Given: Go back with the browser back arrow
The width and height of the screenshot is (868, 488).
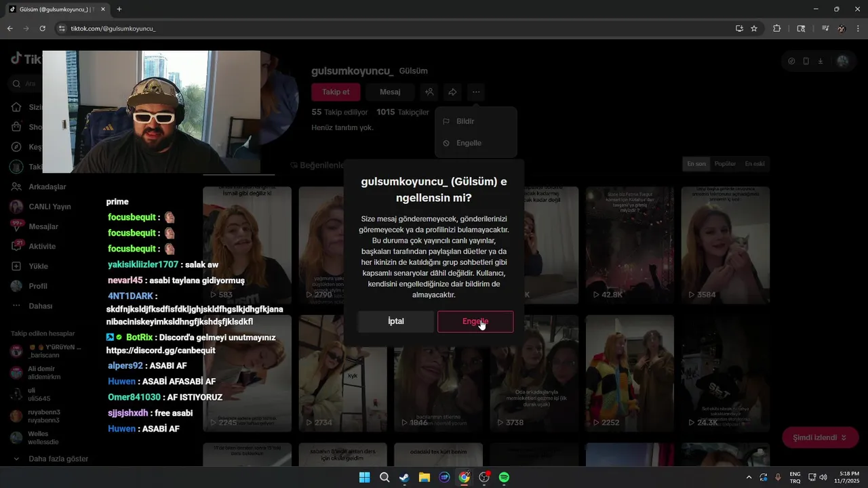Looking at the screenshot, I should [9, 28].
